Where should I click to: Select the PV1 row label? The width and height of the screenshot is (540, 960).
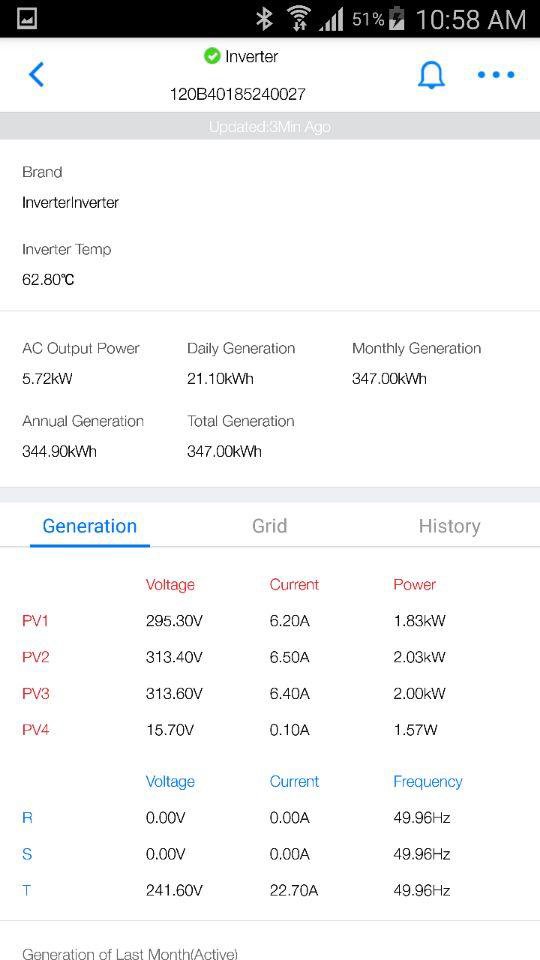click(35, 621)
